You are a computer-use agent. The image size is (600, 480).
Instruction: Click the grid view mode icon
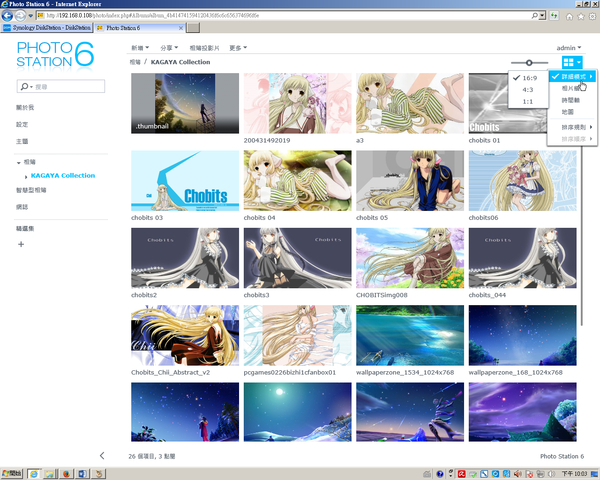(569, 62)
